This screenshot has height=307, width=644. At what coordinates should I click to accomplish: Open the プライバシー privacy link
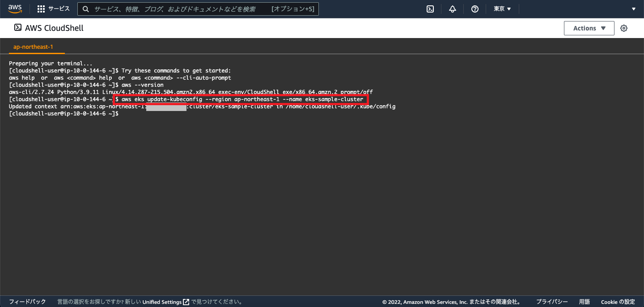552,302
